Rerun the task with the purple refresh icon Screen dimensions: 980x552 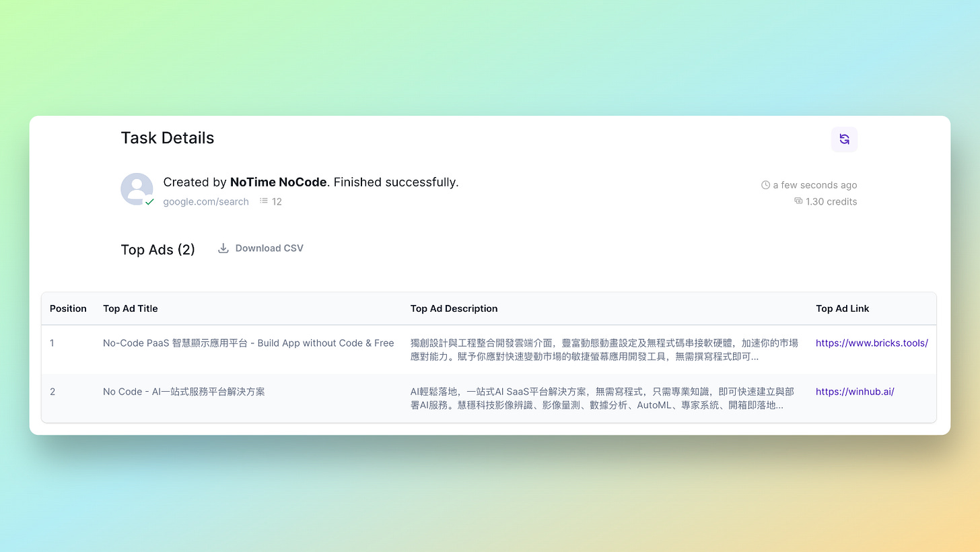coord(844,139)
